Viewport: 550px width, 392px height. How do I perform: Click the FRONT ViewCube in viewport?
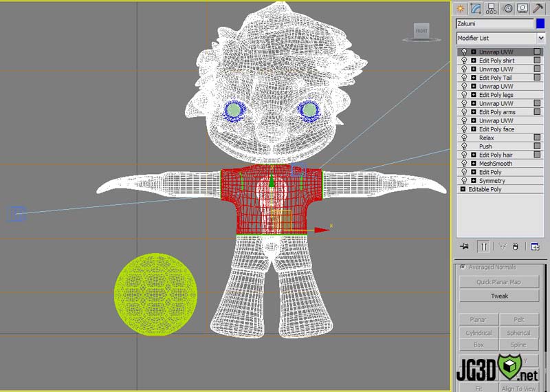[421, 30]
